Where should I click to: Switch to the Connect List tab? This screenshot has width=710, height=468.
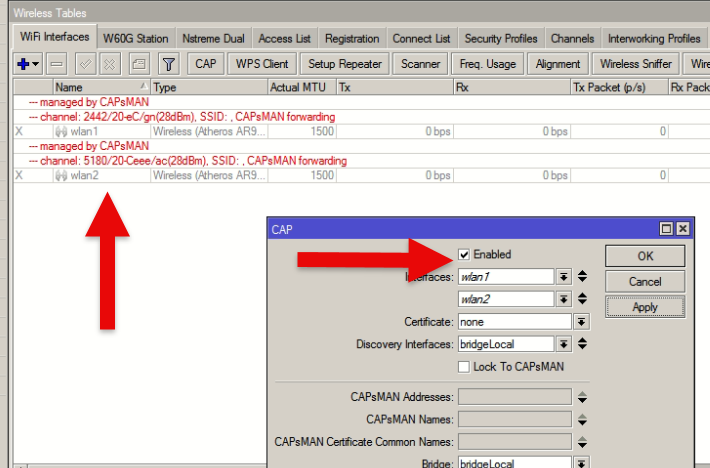[421, 38]
